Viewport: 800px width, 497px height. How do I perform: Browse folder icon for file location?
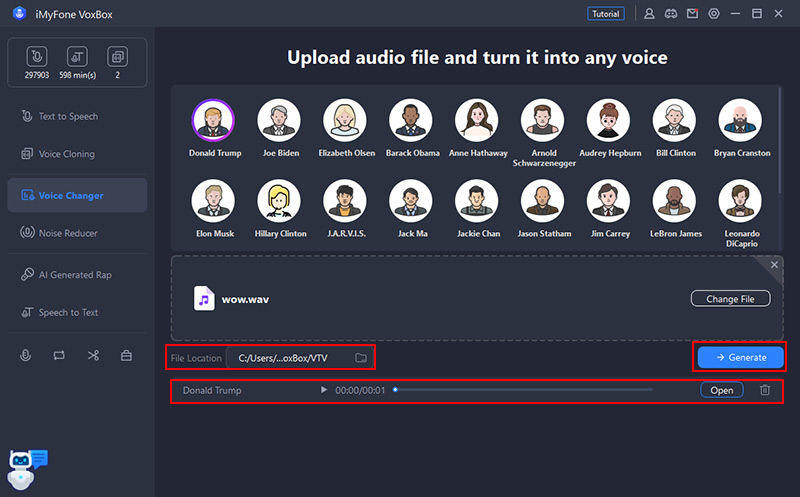click(x=361, y=358)
